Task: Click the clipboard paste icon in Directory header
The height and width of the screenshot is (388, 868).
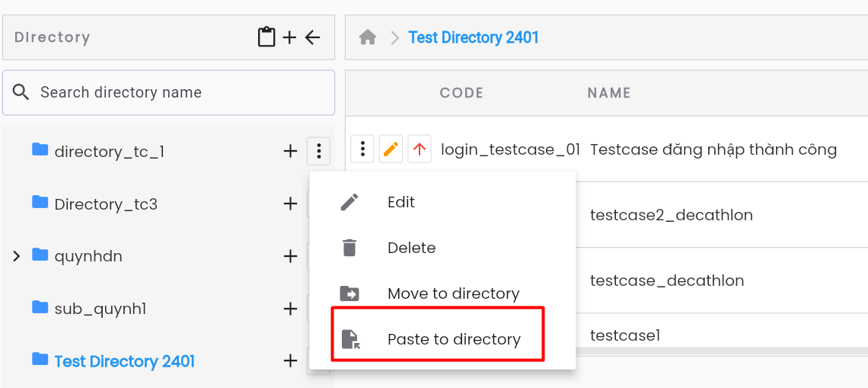Action: pos(266,37)
